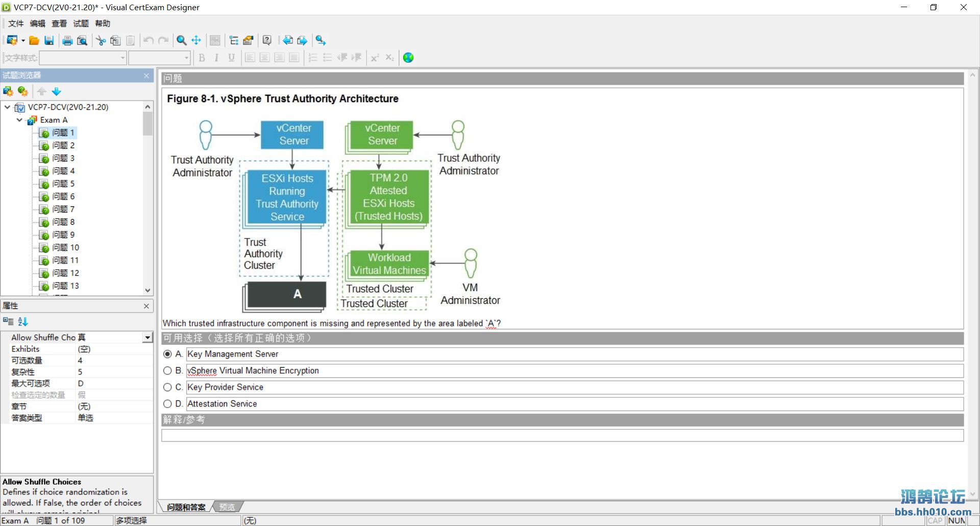Toggle italic formatting
This screenshot has height=526, width=980.
coord(216,58)
